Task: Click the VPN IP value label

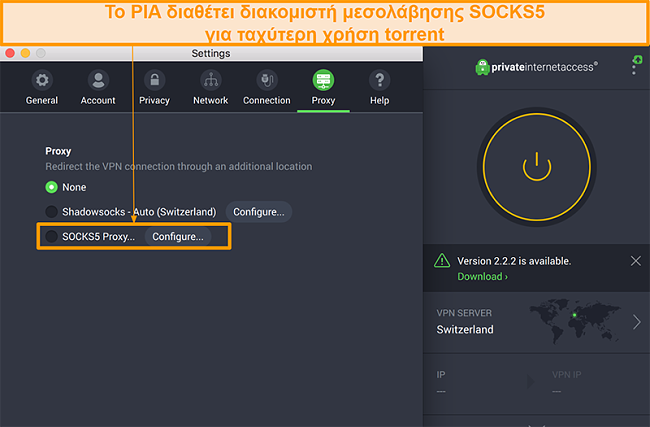Action: point(556,391)
